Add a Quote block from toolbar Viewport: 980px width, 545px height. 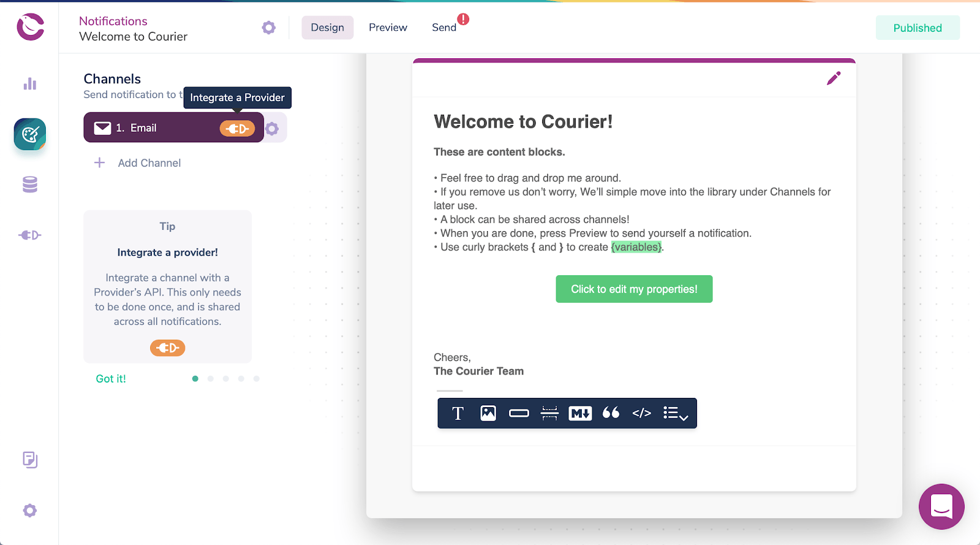611,413
